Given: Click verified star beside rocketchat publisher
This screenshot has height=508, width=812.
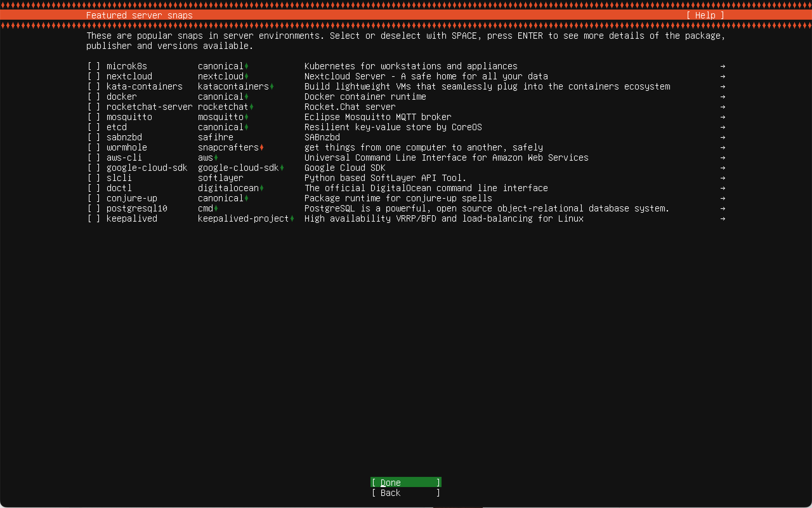Looking at the screenshot, I should pos(252,107).
